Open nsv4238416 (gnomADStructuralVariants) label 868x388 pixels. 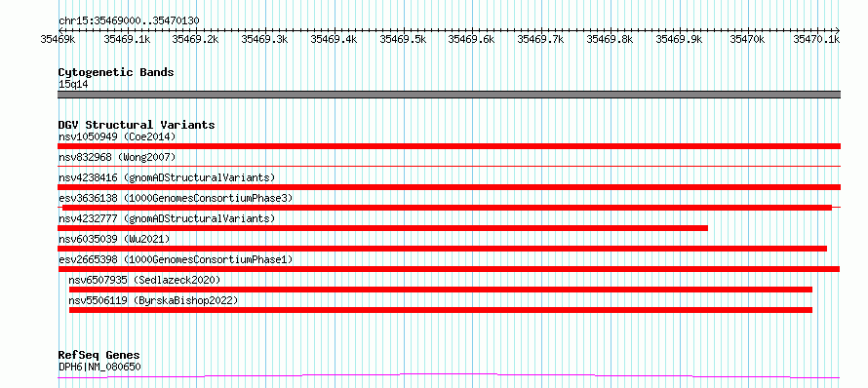(167, 177)
